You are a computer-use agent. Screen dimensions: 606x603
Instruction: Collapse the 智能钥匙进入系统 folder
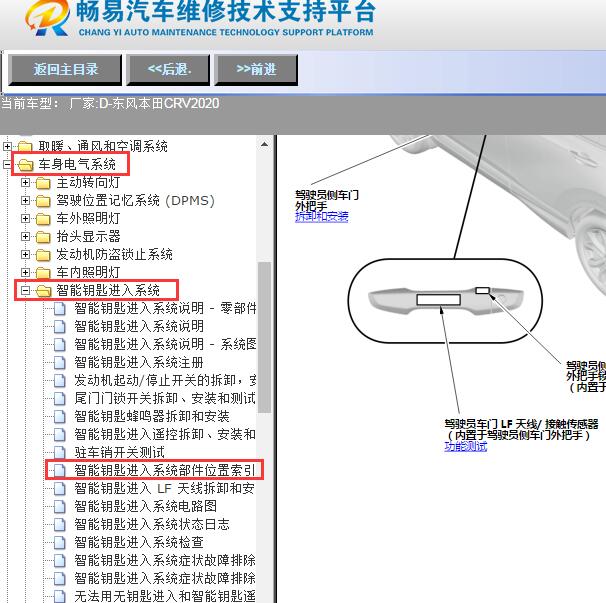click(x=25, y=290)
